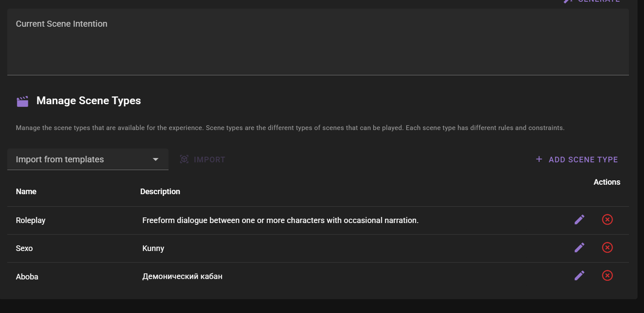Delete the Roleplay scene type
644x313 pixels.
tap(607, 220)
